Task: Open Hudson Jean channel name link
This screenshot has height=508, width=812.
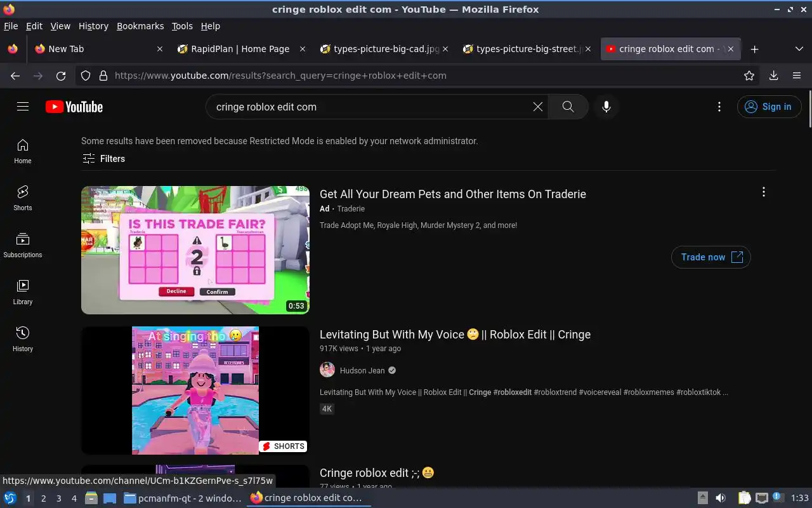Action: (x=362, y=371)
